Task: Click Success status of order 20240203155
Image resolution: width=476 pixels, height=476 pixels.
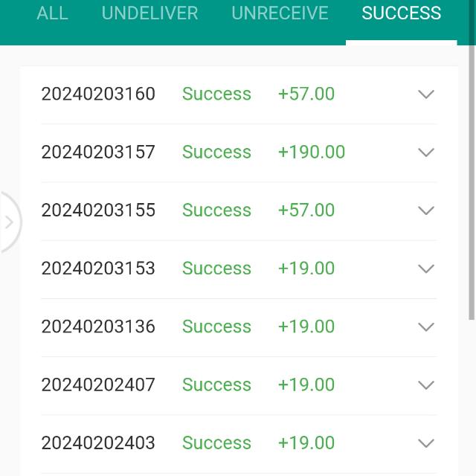Action: (216, 210)
